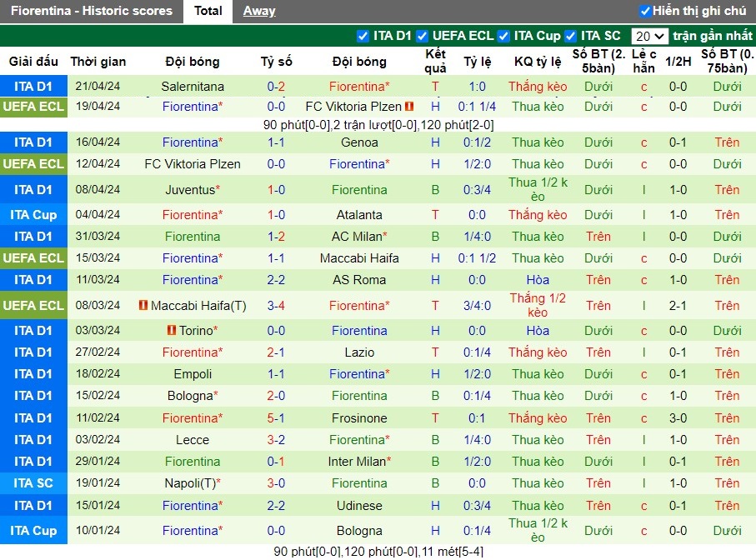Click the Tỷ số column header
756x560 pixels.
276,61
